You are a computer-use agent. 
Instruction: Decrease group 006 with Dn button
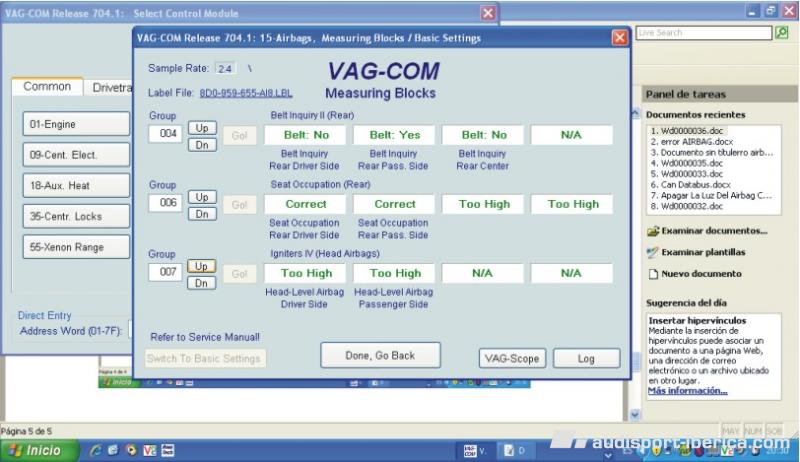pyautogui.click(x=202, y=214)
